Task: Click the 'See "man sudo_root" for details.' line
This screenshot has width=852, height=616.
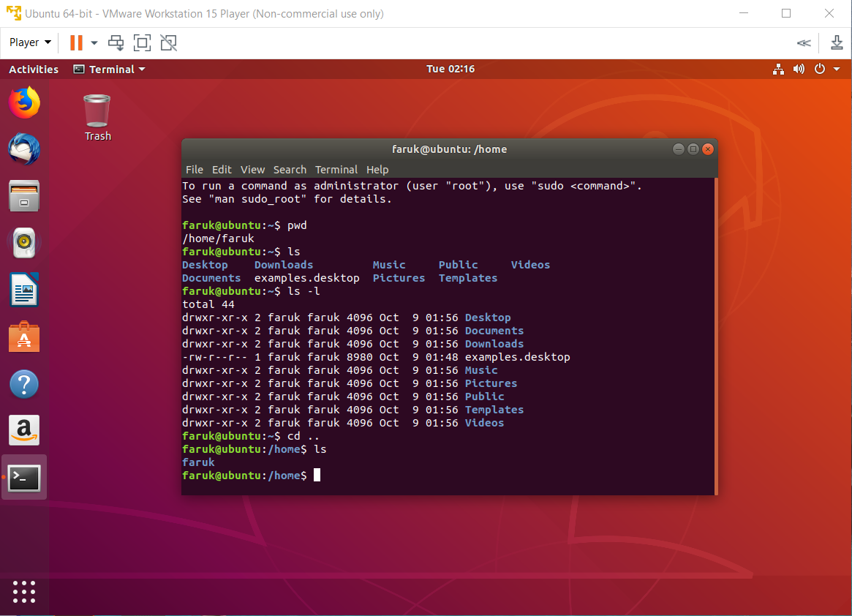Action: (287, 199)
